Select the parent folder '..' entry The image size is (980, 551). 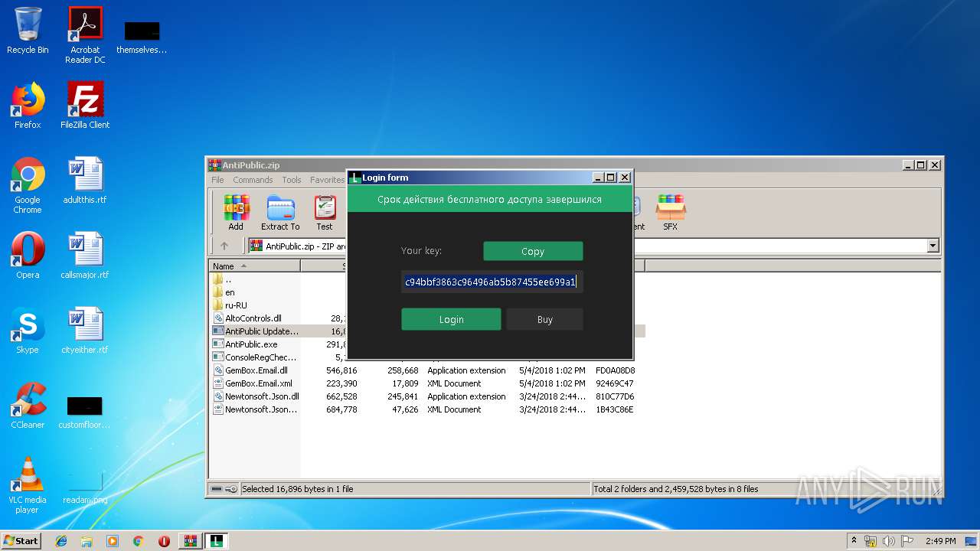pyautogui.click(x=228, y=279)
